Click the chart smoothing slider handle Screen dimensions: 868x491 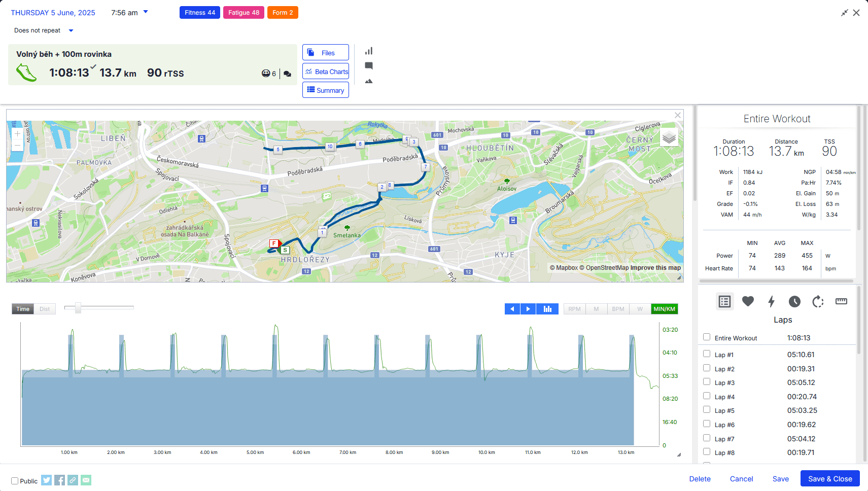pyautogui.click(x=78, y=308)
